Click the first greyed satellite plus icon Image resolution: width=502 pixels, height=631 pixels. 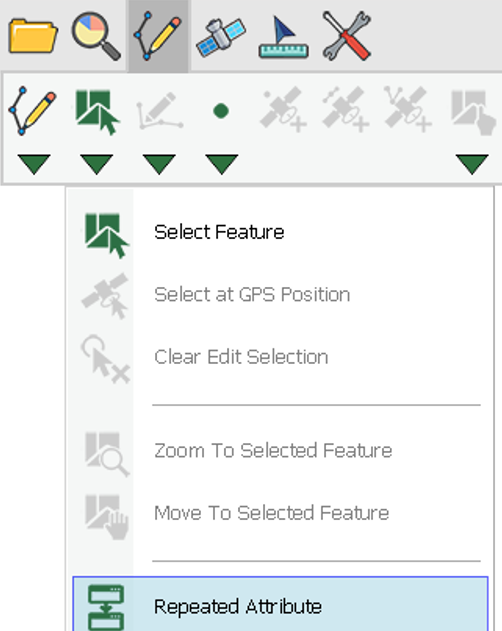[x=283, y=109]
